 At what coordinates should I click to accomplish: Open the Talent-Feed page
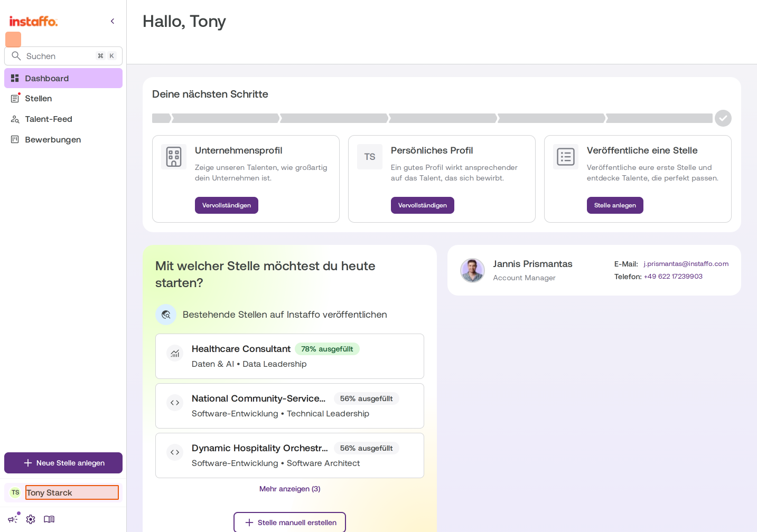pos(63,119)
